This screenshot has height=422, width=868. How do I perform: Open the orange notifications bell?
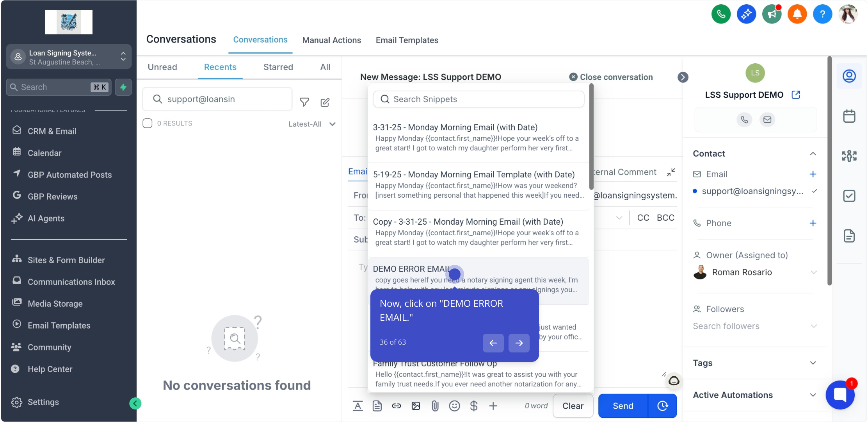797,14
